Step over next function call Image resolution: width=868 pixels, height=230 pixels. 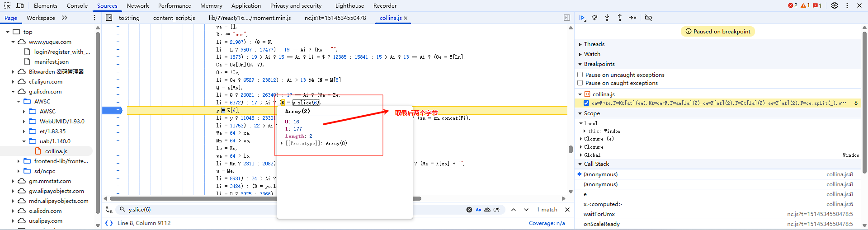point(594,18)
